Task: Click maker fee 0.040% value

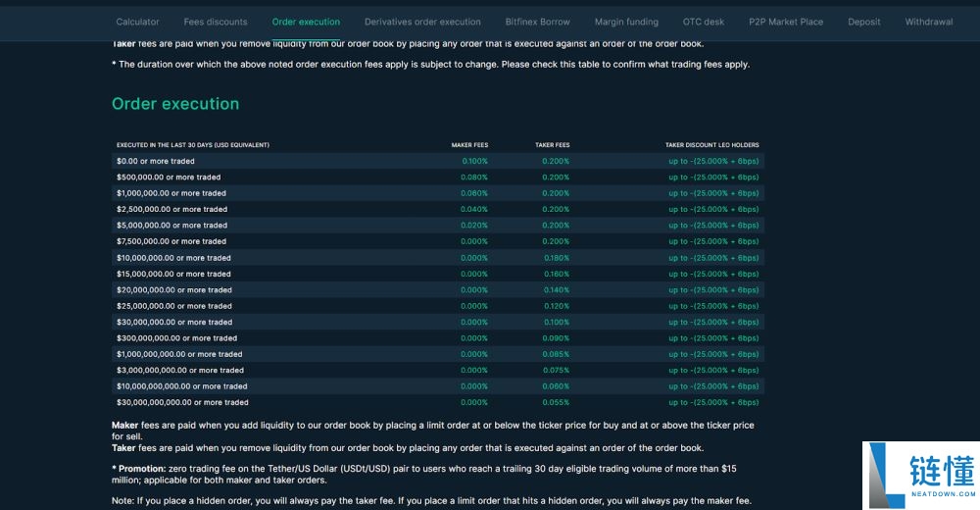Action: [x=474, y=209]
